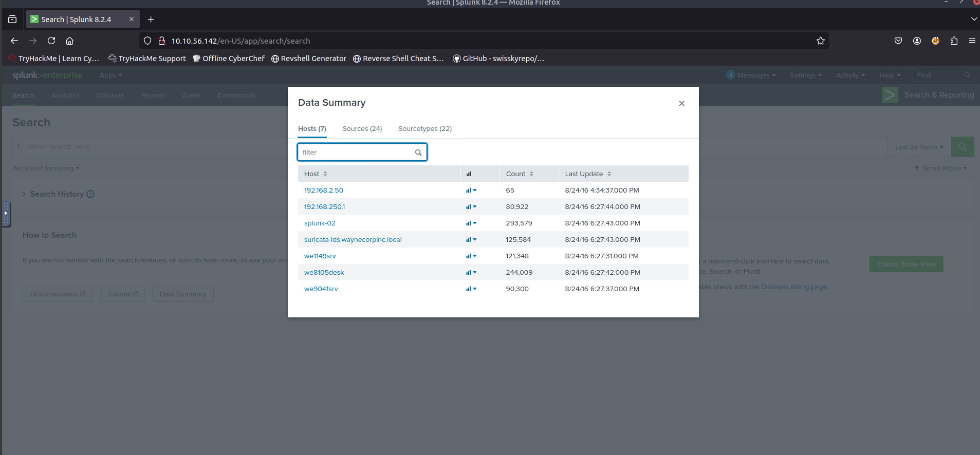Expand the Activity dropdown
The width and height of the screenshot is (980, 455).
pyautogui.click(x=850, y=75)
